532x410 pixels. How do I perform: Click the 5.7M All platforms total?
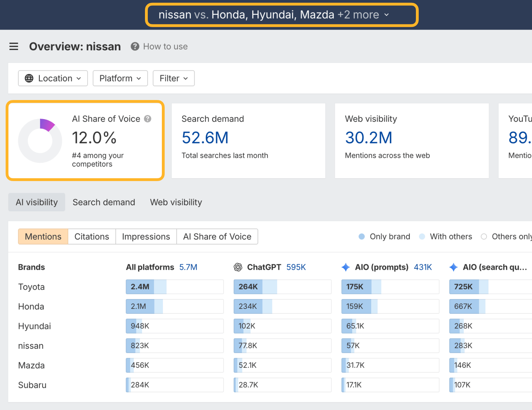(188, 267)
